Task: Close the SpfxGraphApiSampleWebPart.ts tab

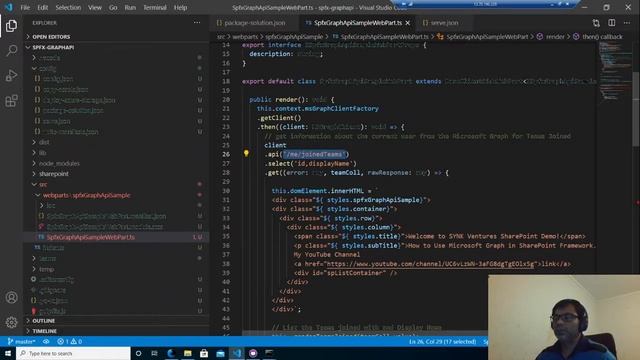Action: pyautogui.click(x=407, y=23)
